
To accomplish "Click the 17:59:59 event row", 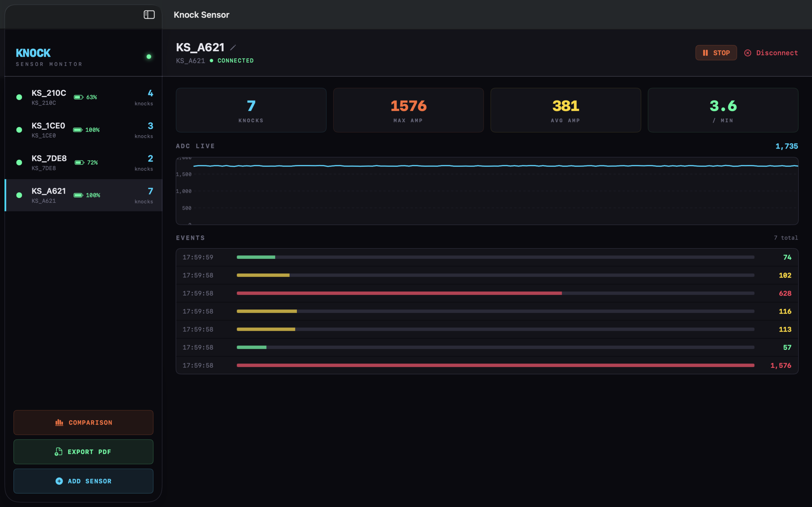I will [487, 257].
